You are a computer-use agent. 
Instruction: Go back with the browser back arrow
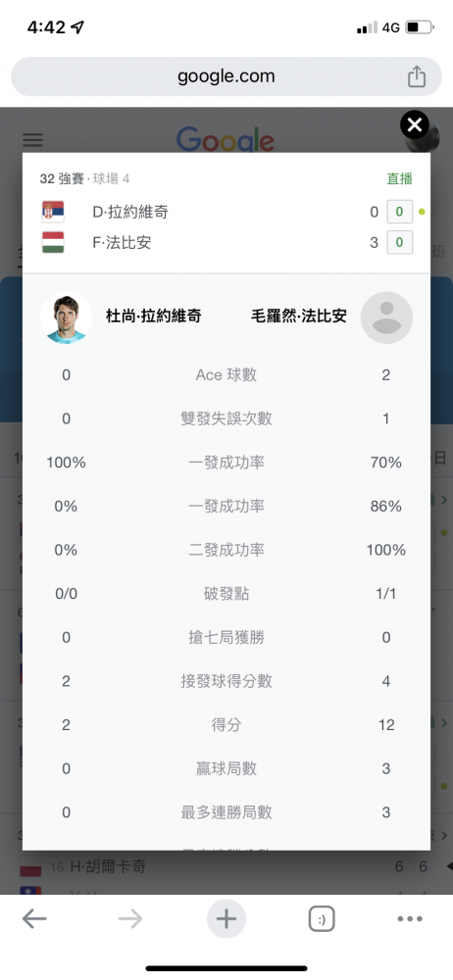point(34,919)
